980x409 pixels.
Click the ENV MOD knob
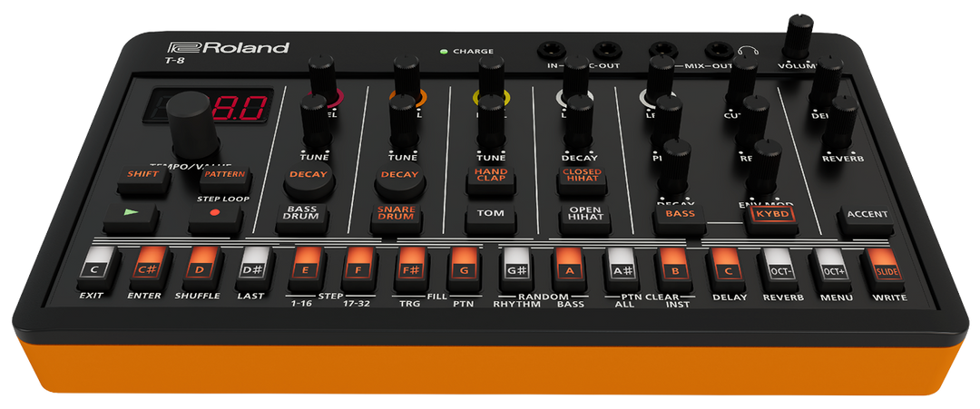[764, 168]
